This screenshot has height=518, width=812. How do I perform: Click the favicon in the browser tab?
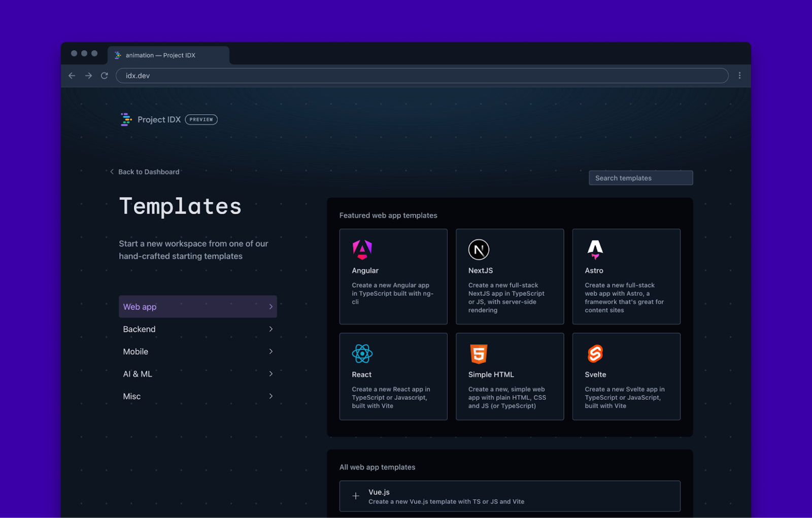pos(118,55)
